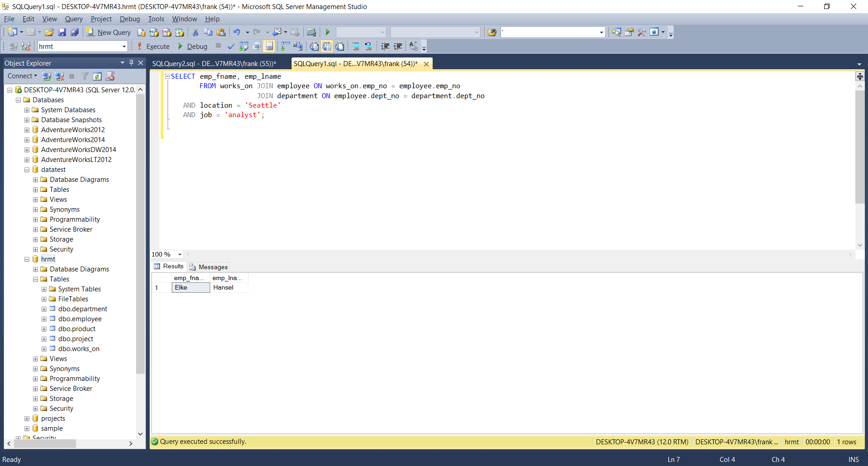The width and height of the screenshot is (868, 466).
Task: Open the Find combo box dropdown arrow
Action: coord(601,32)
